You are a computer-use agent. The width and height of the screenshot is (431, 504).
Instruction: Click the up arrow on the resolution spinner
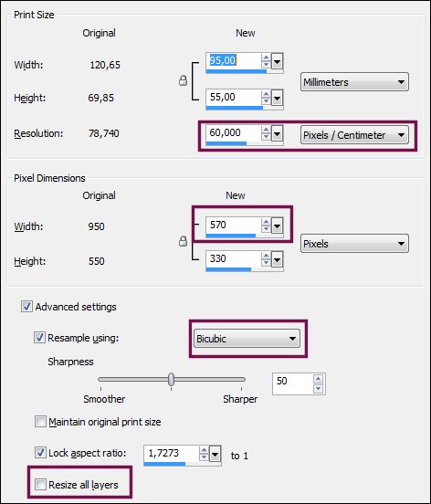pos(266,130)
